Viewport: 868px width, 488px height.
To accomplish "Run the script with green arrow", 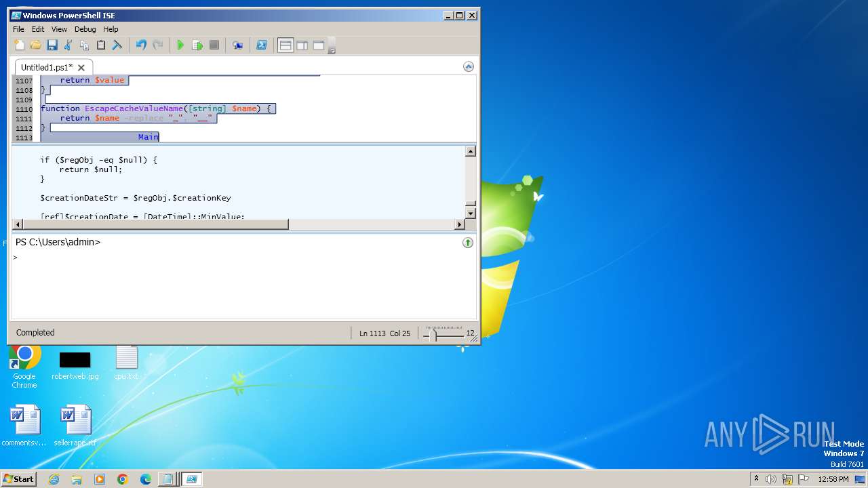I will [x=180, y=45].
